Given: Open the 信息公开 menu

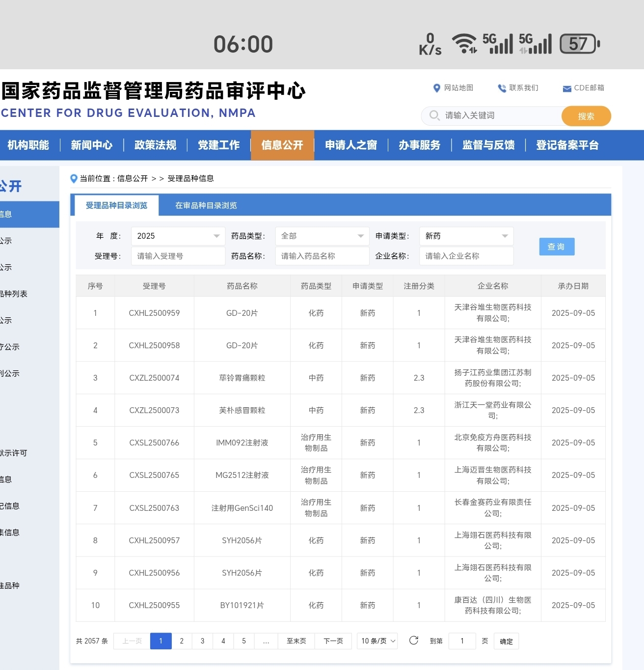Looking at the screenshot, I should coord(282,145).
